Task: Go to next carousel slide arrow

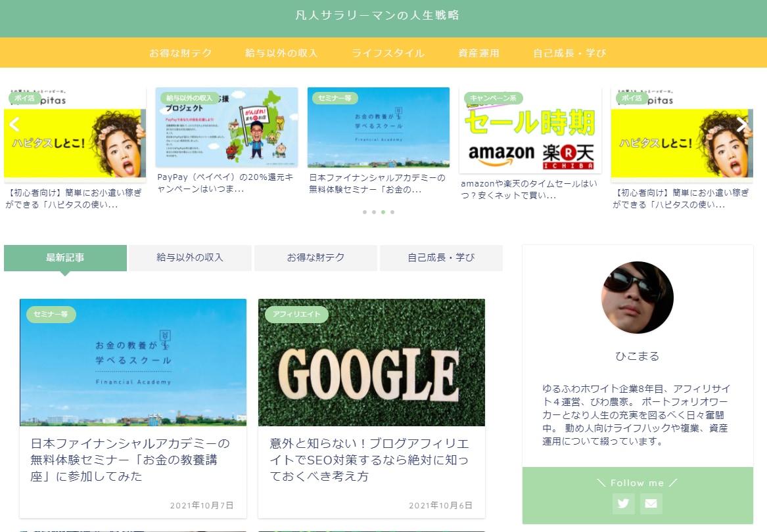Action: click(x=742, y=125)
